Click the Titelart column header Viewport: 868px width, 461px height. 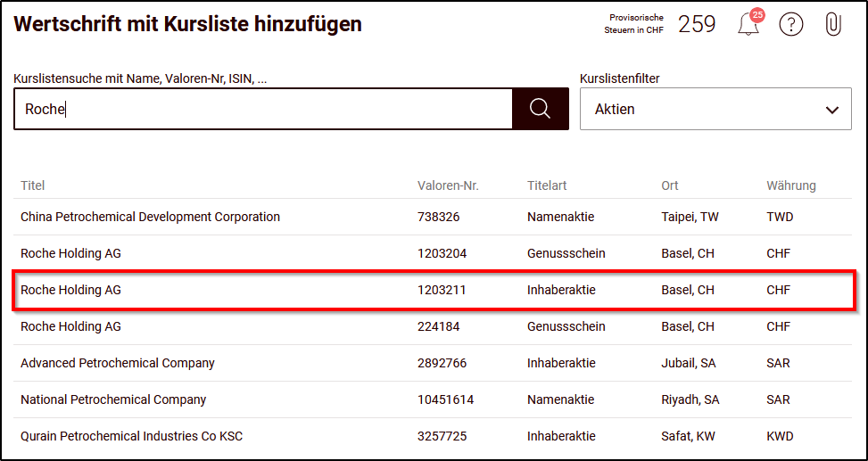click(x=547, y=185)
